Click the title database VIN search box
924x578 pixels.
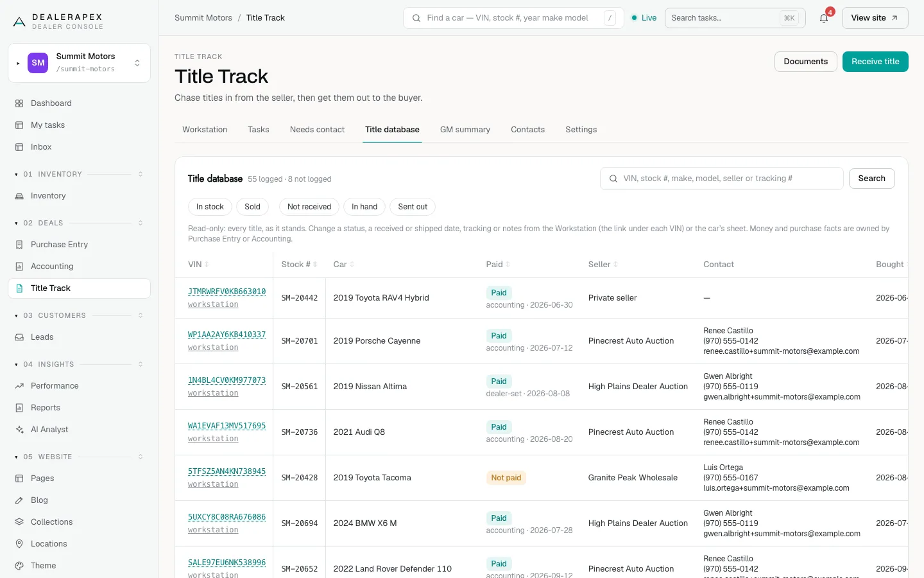721,179
